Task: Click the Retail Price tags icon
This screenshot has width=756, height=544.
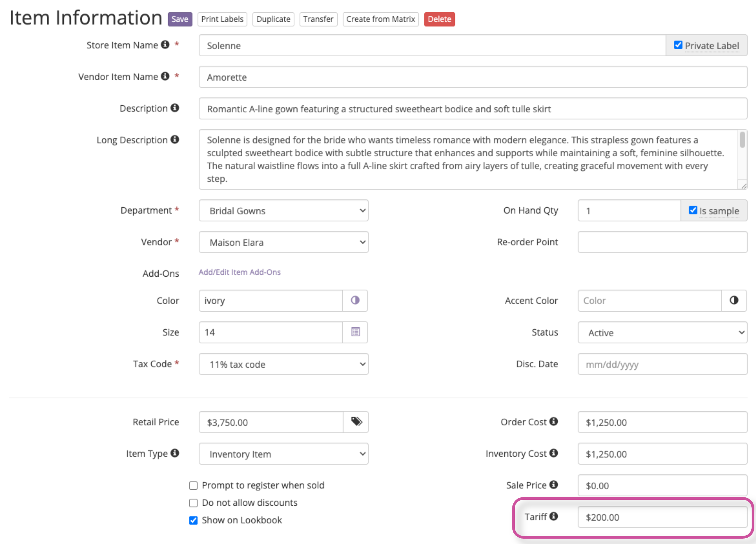Action: point(356,422)
